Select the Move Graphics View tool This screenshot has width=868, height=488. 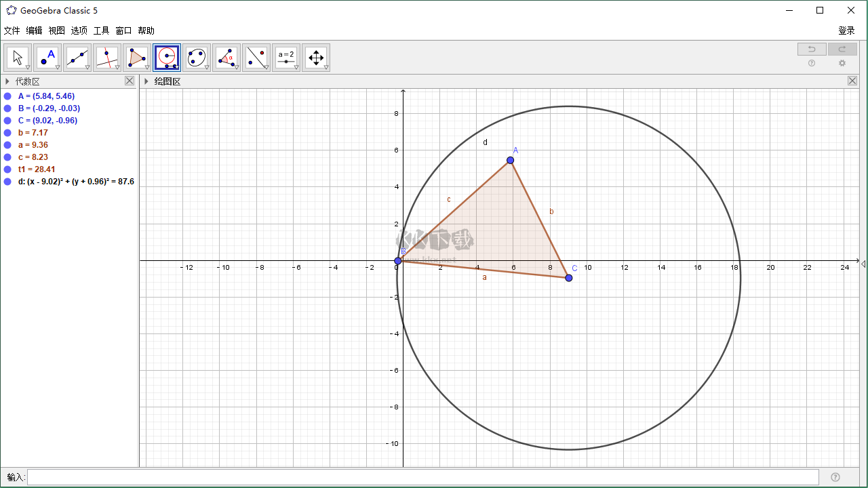(x=316, y=57)
